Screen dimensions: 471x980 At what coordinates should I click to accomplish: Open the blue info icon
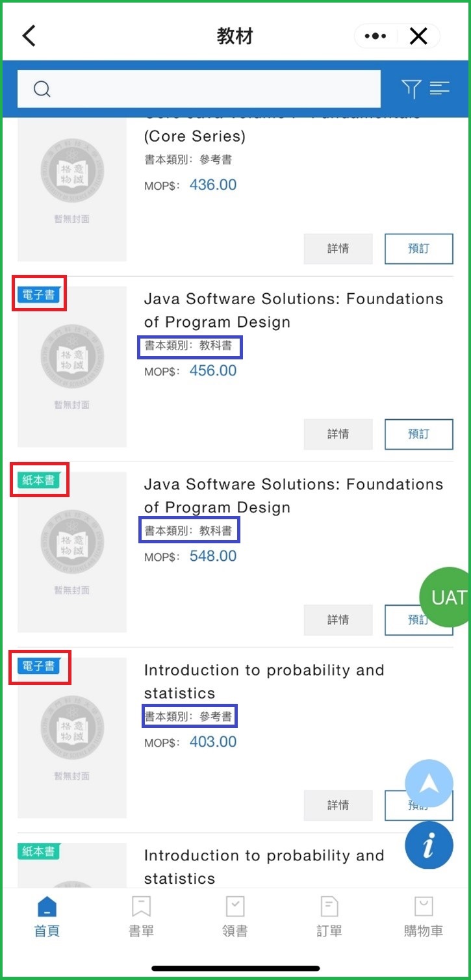click(x=429, y=845)
